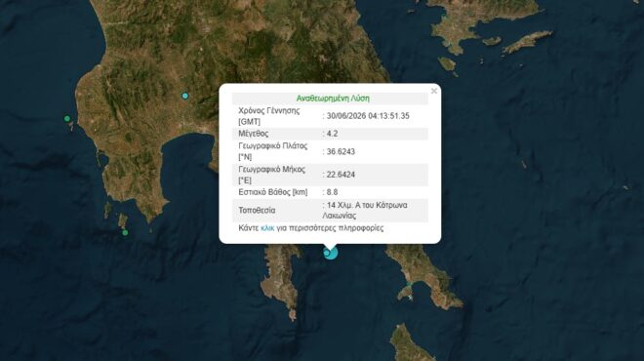
Task: Click the 'Γεωγραφικό Πλάτος [°N]' label
Action: pos(273,151)
